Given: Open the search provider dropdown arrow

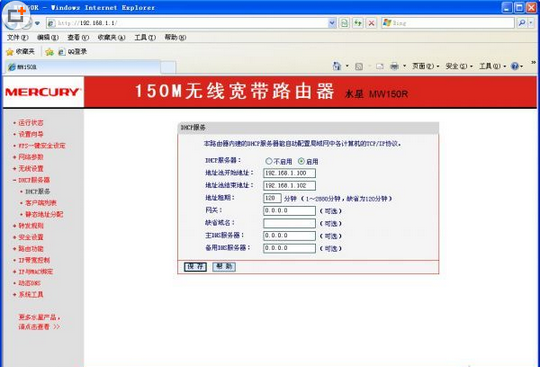Looking at the screenshot, I should click(x=531, y=23).
